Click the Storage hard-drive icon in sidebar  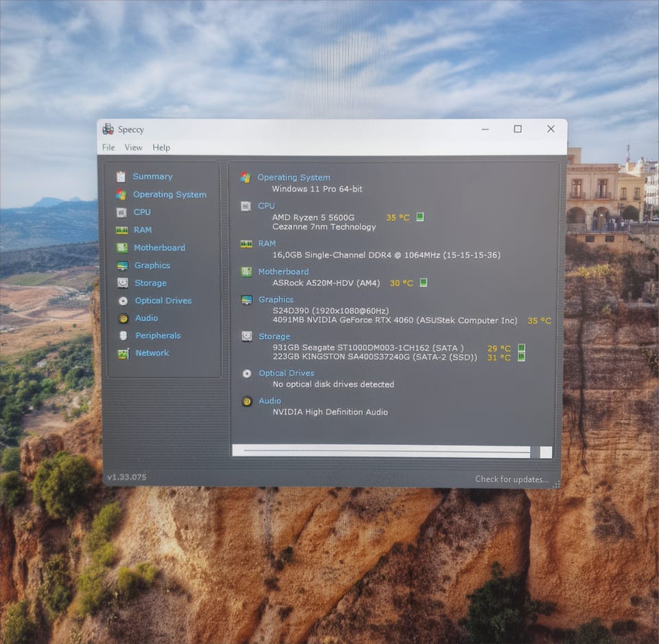point(123,283)
